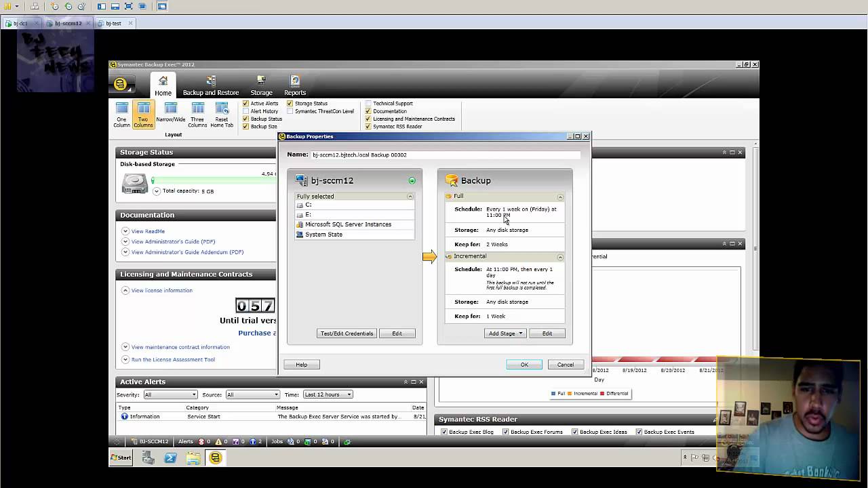The image size is (868, 488).
Task: Click Edit button under bj-sccm12 selections
Action: 397,333
